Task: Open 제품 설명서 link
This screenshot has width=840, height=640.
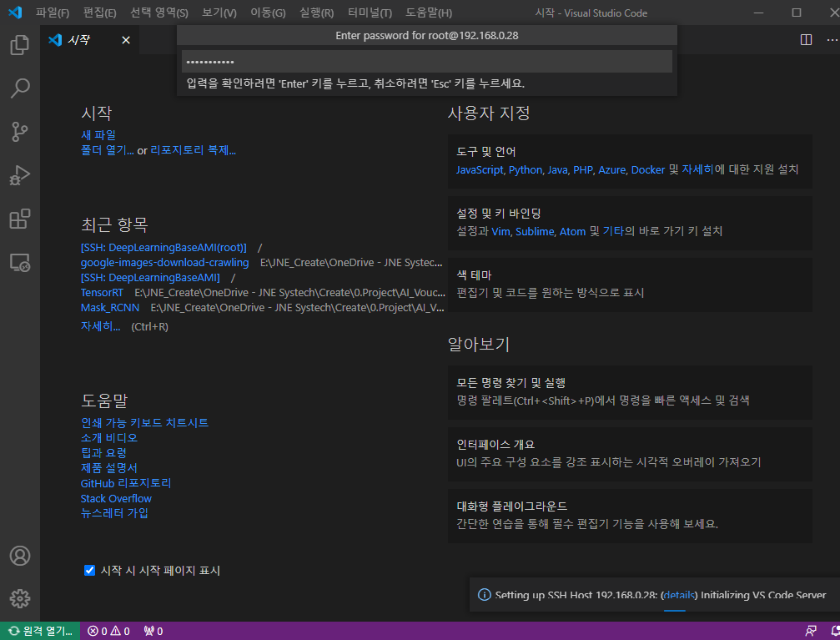Action: point(109,468)
